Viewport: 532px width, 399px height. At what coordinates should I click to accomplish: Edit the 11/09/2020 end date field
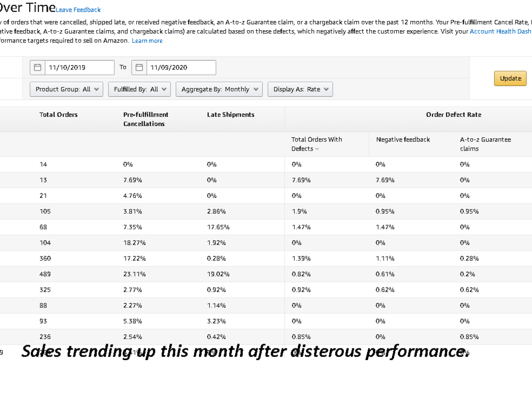(181, 68)
